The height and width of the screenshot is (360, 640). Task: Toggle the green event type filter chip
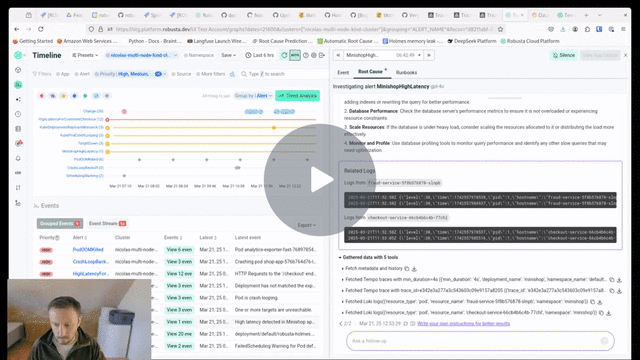[85, 96]
